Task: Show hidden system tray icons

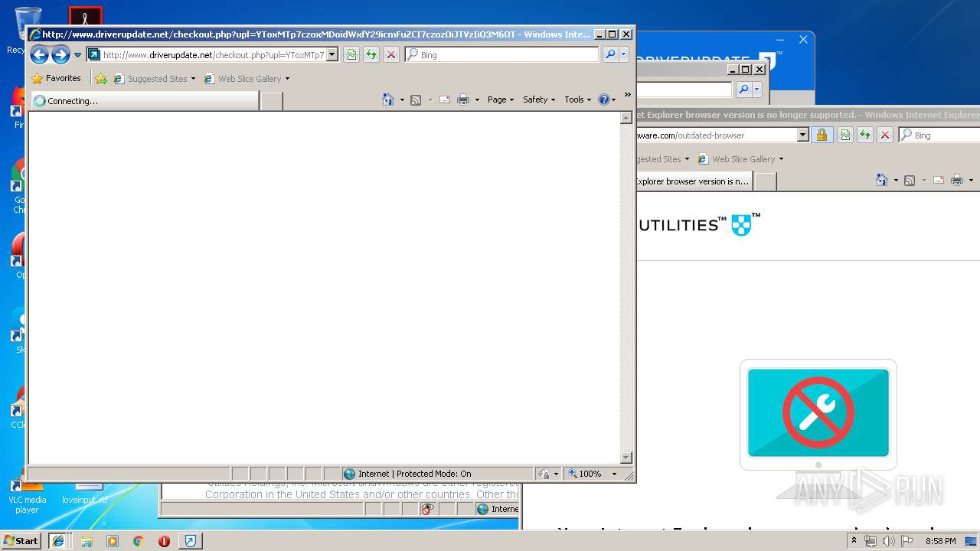Action: click(x=854, y=541)
